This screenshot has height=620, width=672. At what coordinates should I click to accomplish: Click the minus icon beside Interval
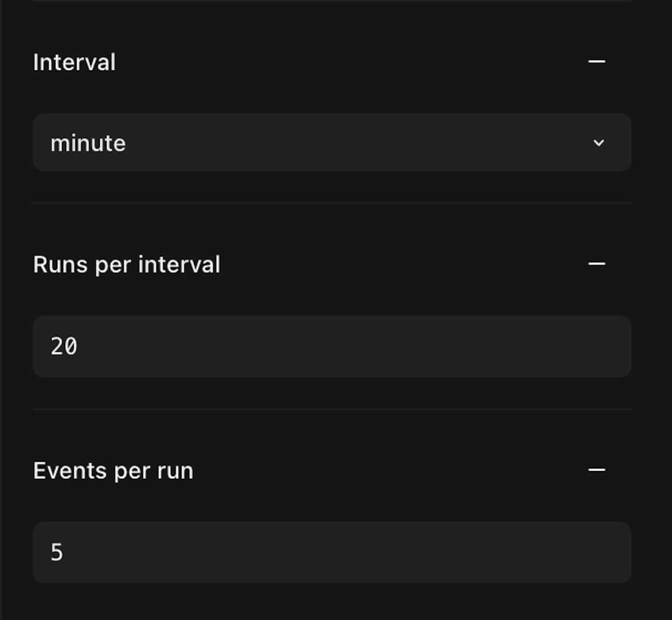tap(597, 61)
